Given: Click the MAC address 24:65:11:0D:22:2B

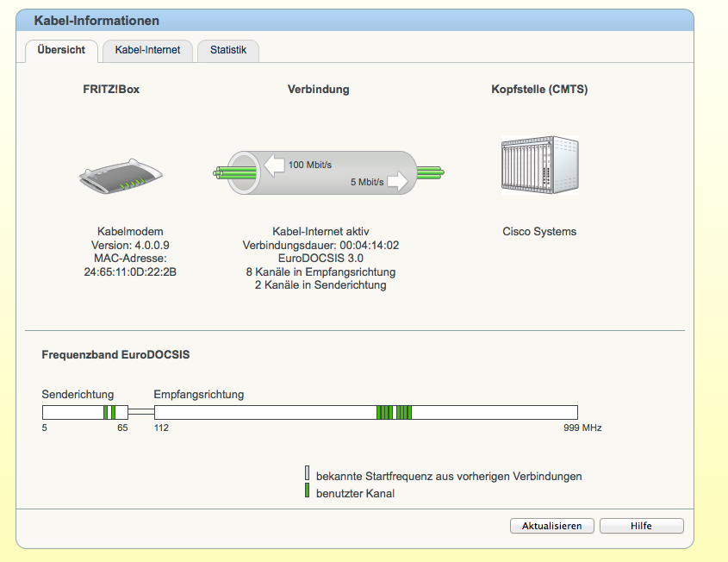Looking at the screenshot, I should click(128, 272).
